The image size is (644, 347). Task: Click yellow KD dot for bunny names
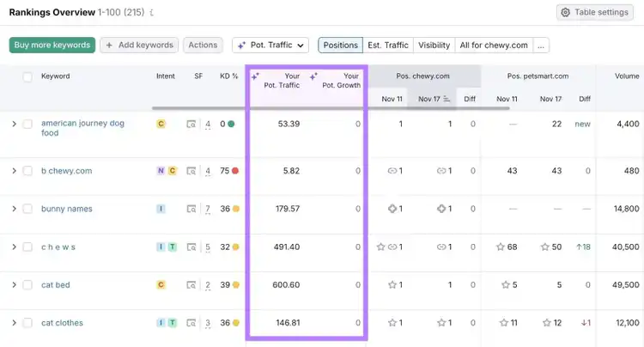coord(236,209)
